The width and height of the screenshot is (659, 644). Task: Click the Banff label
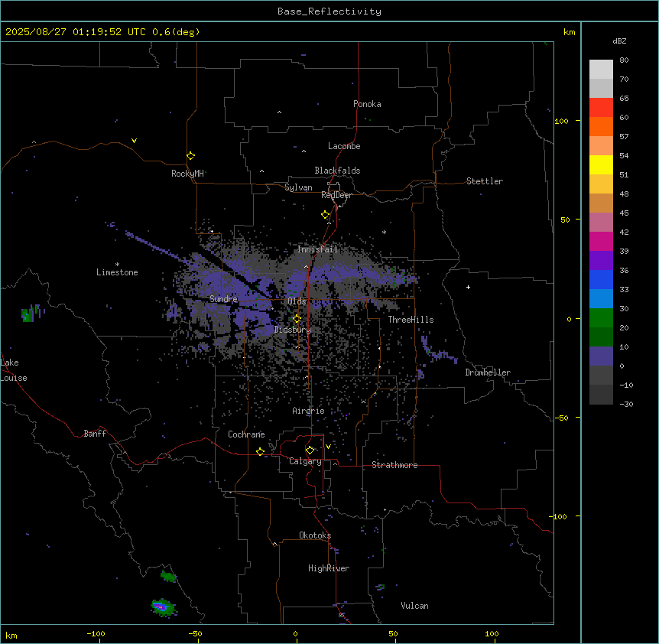coord(95,434)
